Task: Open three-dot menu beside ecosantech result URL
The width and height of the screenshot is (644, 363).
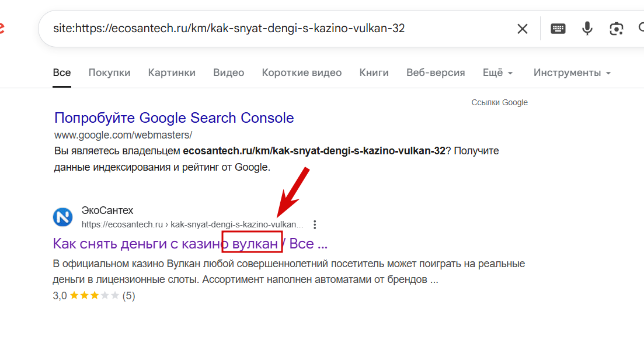Action: tap(315, 224)
